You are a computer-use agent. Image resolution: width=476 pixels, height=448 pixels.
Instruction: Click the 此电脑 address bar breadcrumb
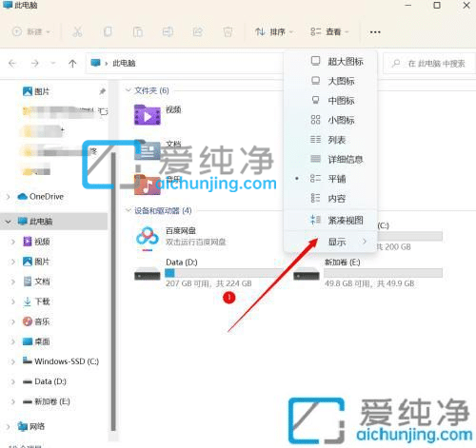pos(124,63)
